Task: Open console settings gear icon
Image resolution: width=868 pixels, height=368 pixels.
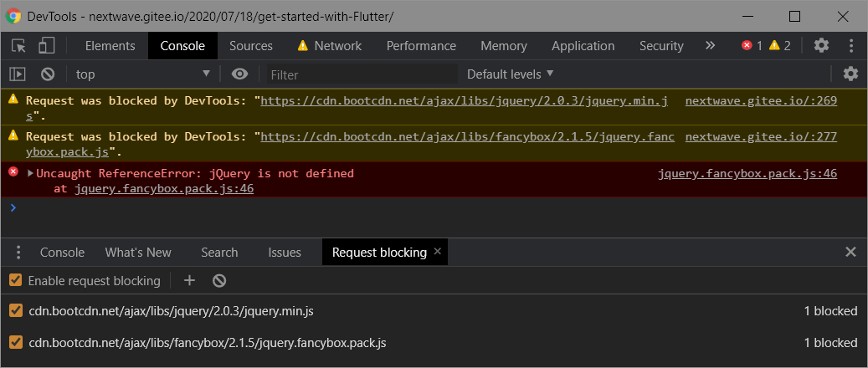Action: [850, 74]
